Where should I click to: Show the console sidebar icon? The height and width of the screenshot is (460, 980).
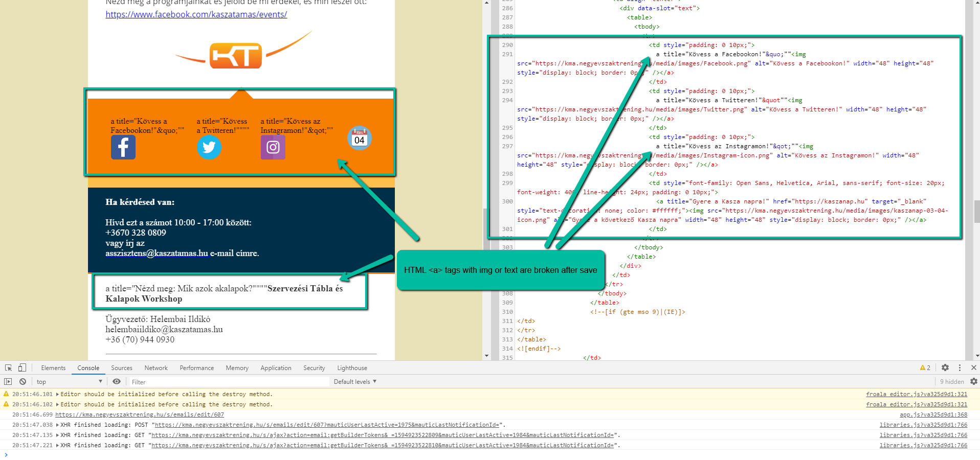coord(8,381)
